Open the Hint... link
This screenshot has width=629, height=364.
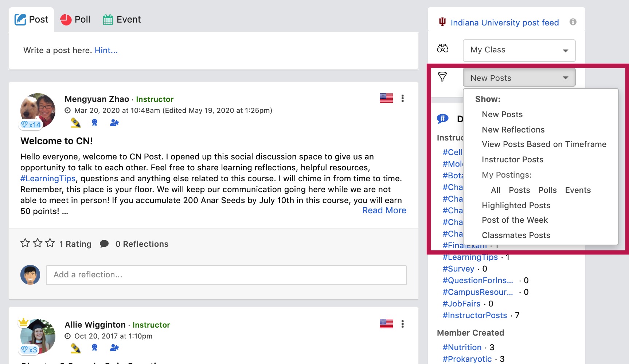coord(106,51)
